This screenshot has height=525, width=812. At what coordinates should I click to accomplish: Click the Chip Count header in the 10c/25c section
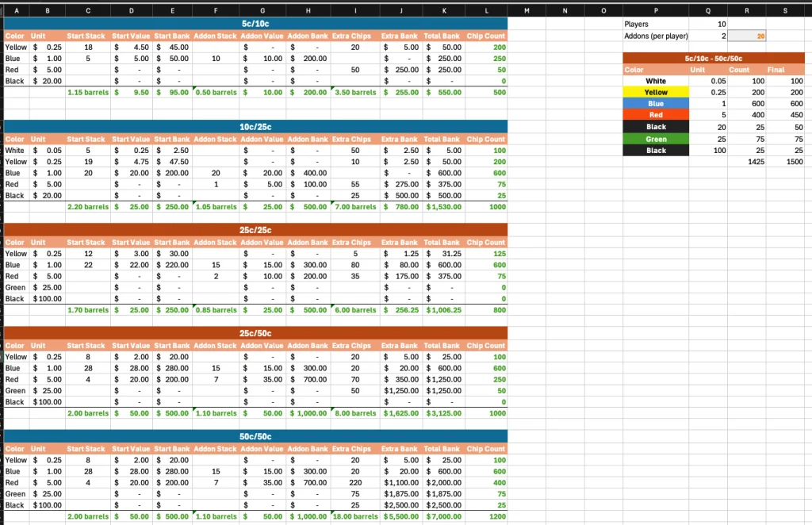coord(486,139)
